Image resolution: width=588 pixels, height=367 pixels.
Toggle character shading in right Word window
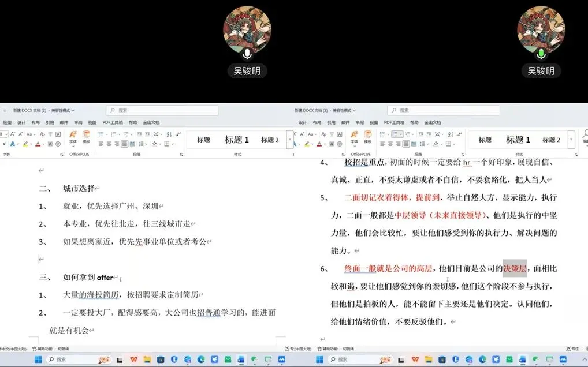pos(332,144)
